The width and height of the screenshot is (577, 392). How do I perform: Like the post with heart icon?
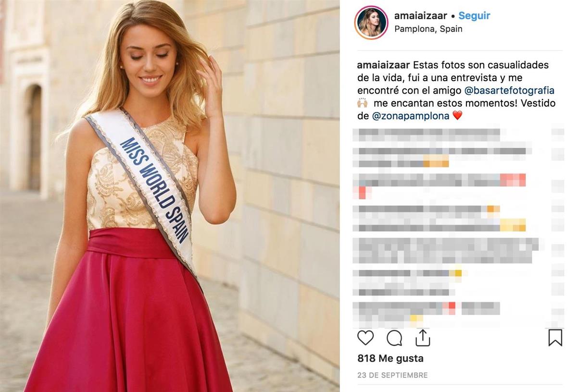coord(365,338)
